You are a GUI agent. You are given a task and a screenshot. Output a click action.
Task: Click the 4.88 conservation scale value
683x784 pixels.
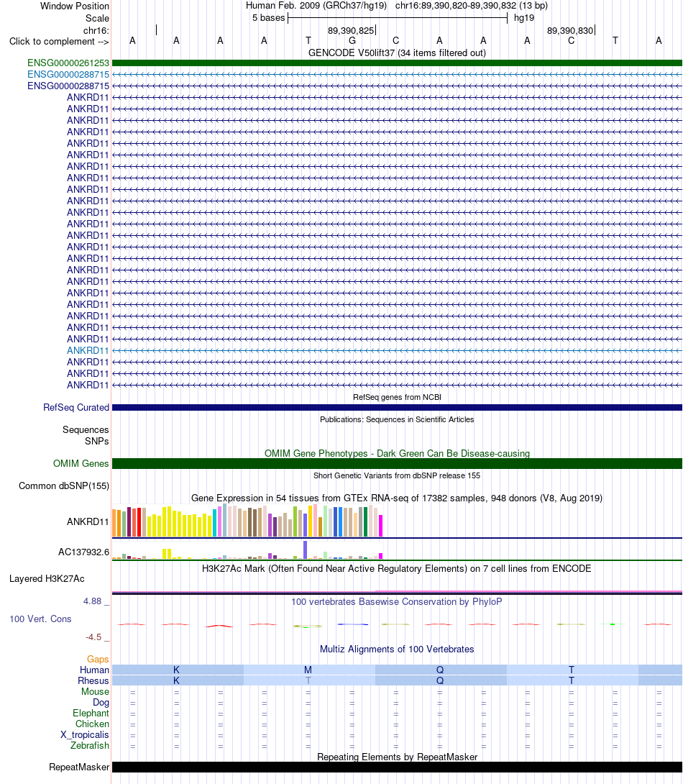point(93,601)
